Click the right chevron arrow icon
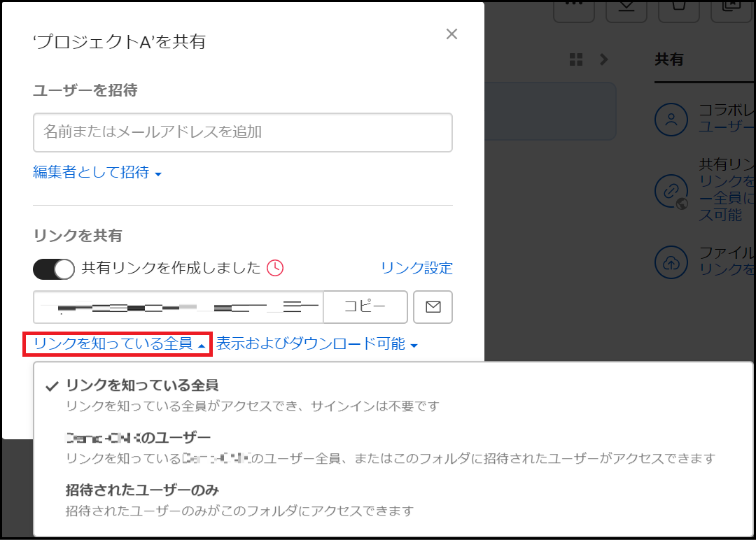This screenshot has height=540, width=756. coord(603,59)
